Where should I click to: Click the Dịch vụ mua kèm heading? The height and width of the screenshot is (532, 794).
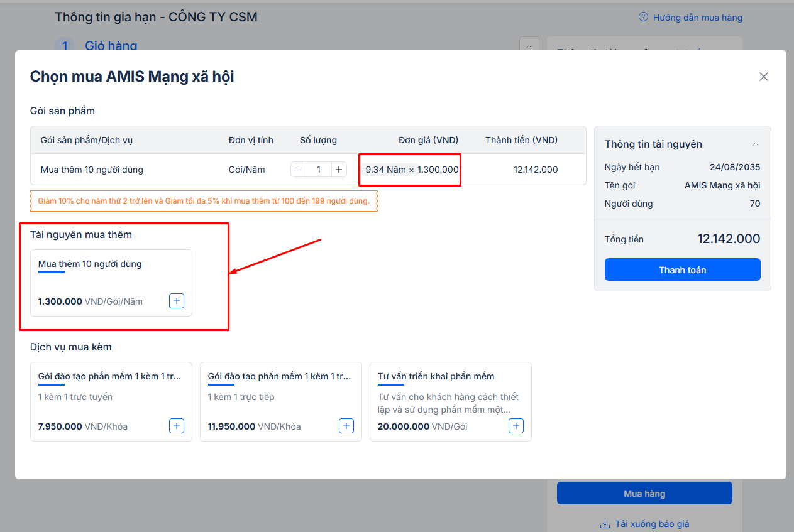click(71, 347)
